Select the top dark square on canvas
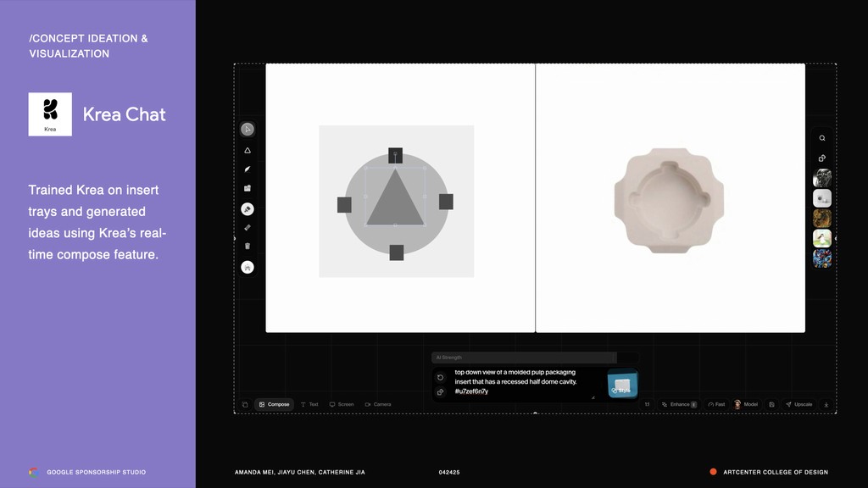 pyautogui.click(x=395, y=155)
